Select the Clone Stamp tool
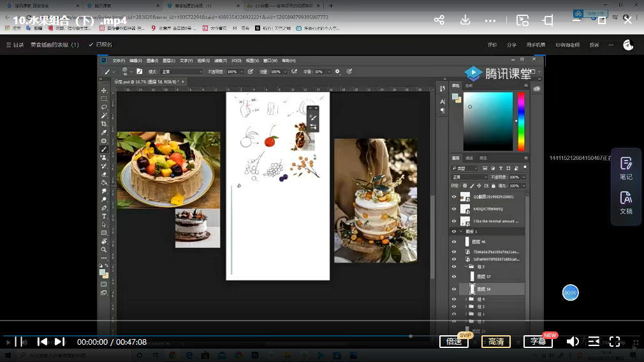Viewport: 644px width, 362px height. pos(104,157)
